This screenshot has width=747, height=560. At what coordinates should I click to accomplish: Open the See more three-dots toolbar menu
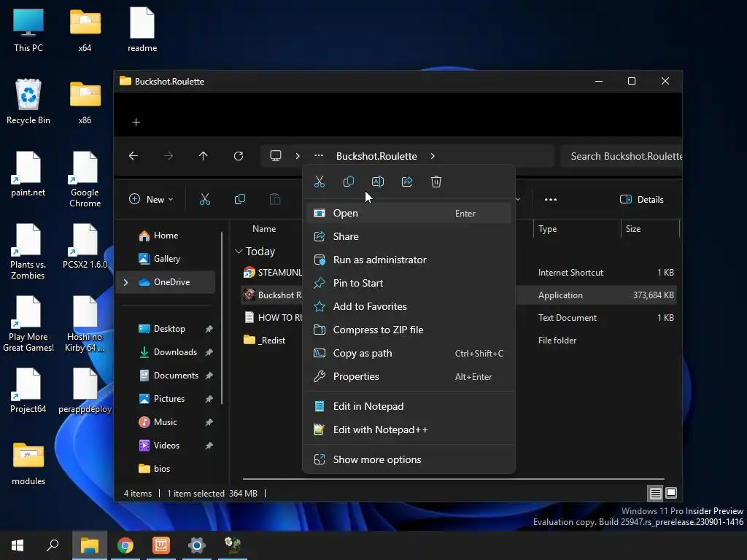point(550,200)
